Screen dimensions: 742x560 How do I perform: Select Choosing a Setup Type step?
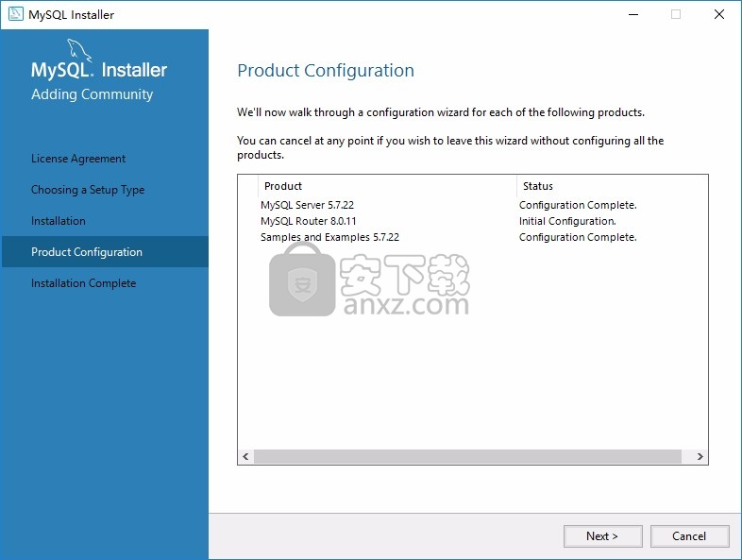tap(88, 190)
